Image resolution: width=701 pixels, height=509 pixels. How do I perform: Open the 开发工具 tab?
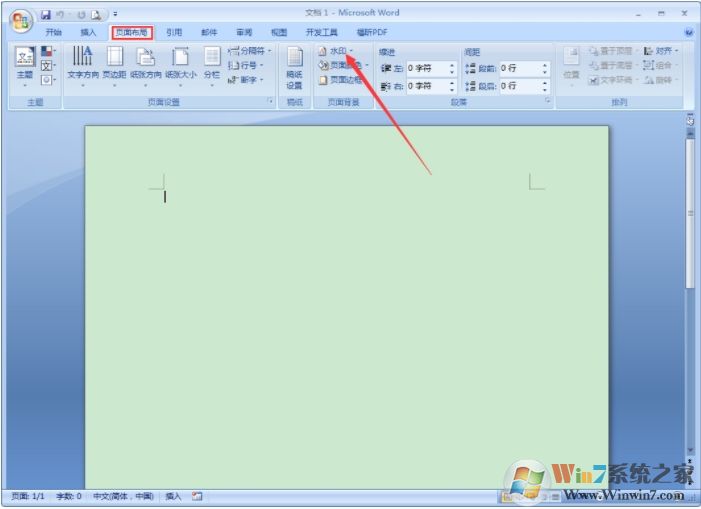(x=321, y=32)
